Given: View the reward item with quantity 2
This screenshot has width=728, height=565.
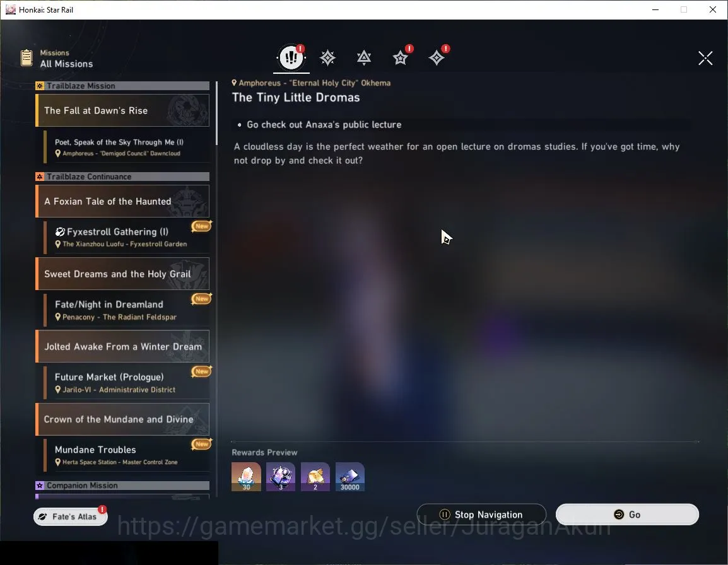Looking at the screenshot, I should point(315,477).
